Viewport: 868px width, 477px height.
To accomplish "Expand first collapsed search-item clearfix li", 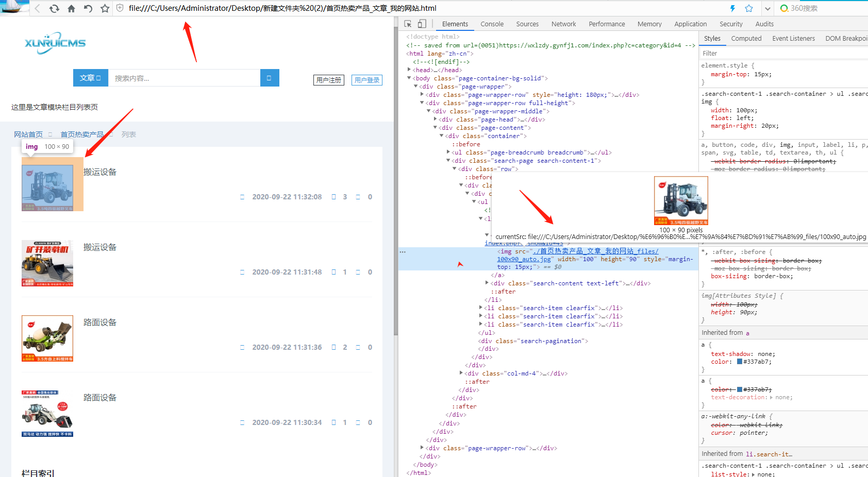I will click(x=481, y=308).
